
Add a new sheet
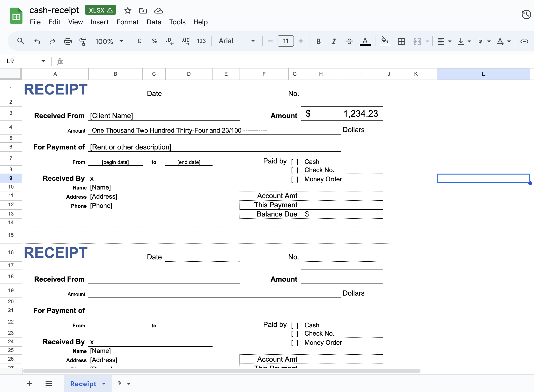click(30, 384)
